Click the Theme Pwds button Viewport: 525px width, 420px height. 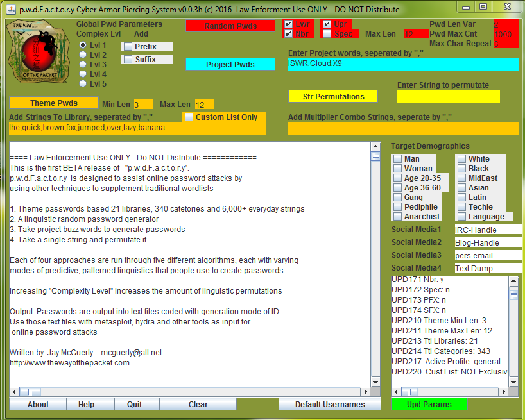pyautogui.click(x=54, y=103)
